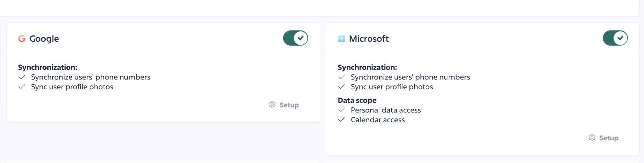Click the gear icon in Microsoft card
This screenshot has height=163, width=644.
click(592, 138)
